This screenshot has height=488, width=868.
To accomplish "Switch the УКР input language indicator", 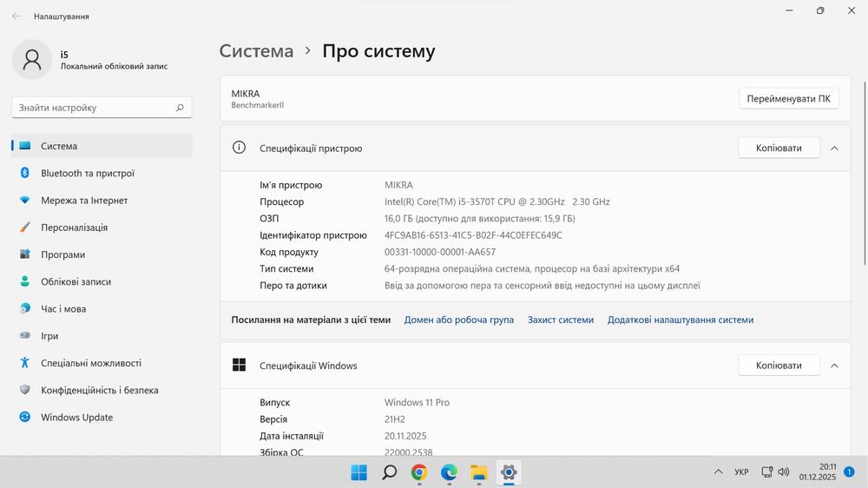I will click(741, 472).
